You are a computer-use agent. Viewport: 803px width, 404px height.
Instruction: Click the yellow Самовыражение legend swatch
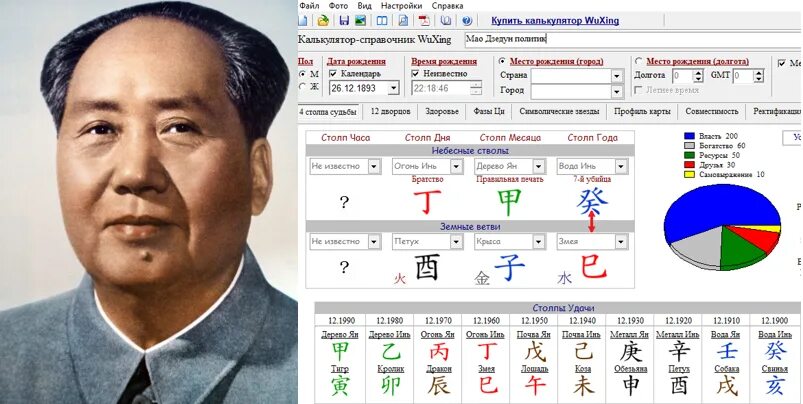click(689, 175)
